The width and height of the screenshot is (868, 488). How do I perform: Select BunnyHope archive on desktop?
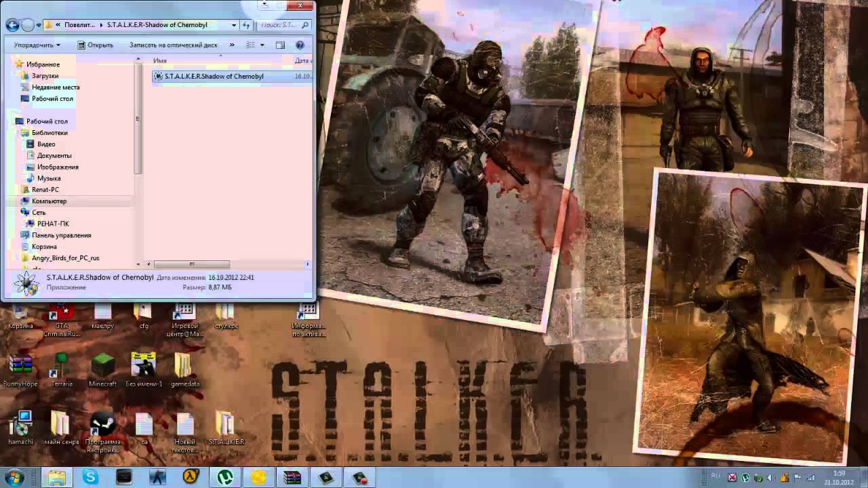coord(20,371)
